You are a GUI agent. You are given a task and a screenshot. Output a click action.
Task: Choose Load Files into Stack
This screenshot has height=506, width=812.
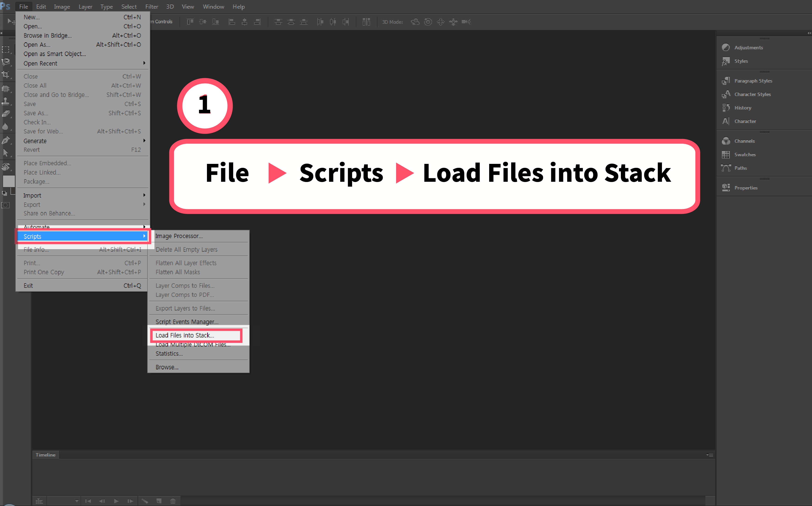[185, 335]
